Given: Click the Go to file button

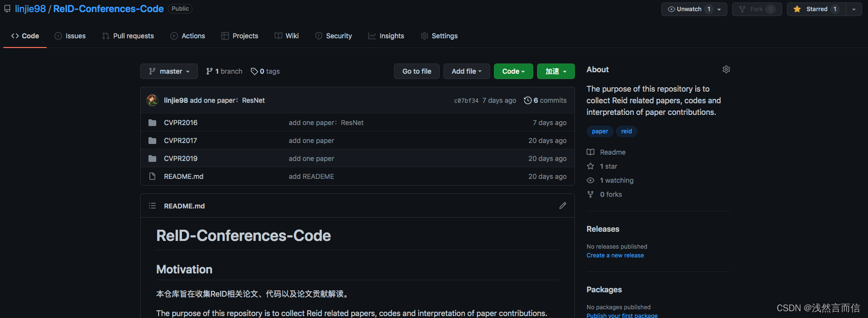Looking at the screenshot, I should coord(417,71).
